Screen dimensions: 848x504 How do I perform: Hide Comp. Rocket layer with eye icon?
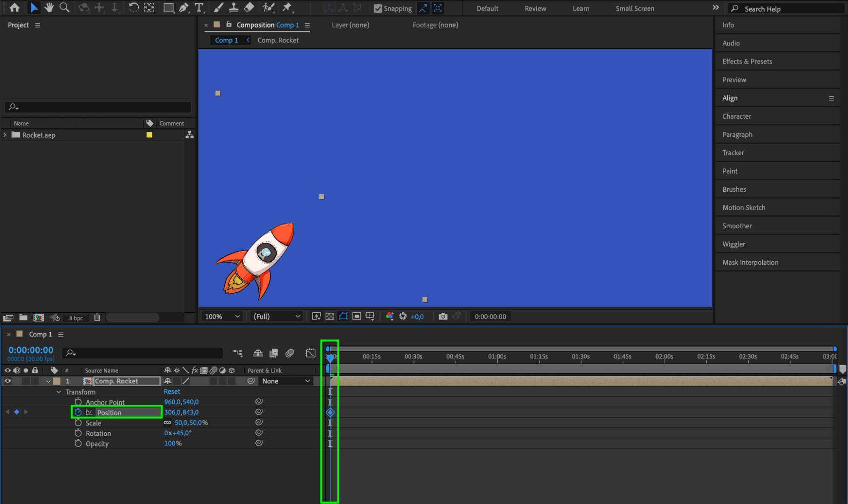tap(8, 381)
